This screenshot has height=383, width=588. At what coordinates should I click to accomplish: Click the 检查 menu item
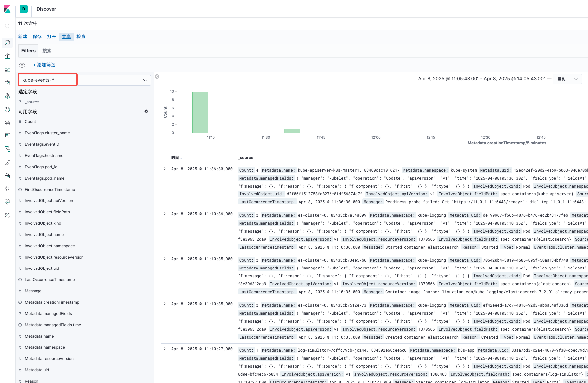(x=81, y=37)
